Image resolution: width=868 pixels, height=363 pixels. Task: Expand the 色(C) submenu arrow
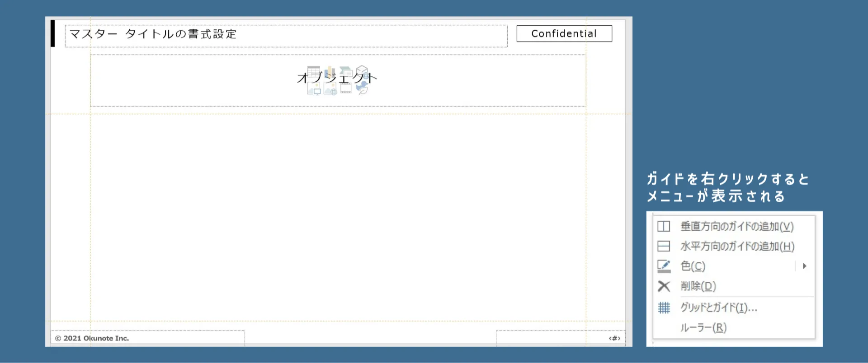click(x=804, y=266)
